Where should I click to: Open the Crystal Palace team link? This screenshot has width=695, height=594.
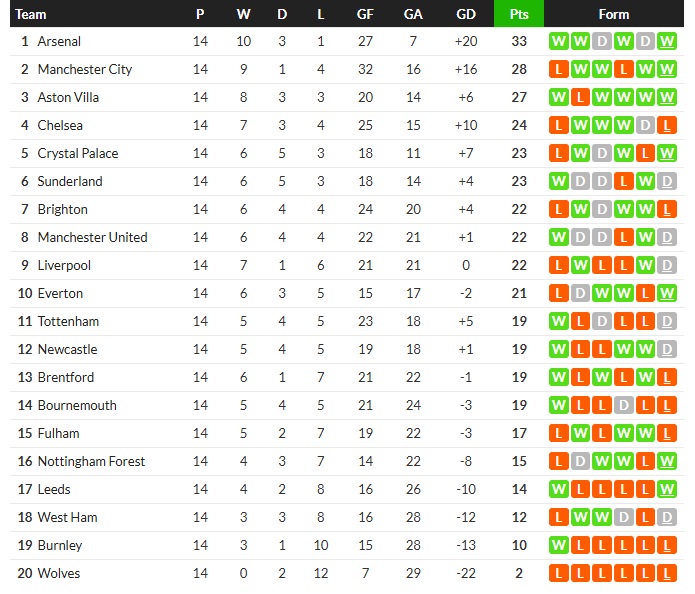click(x=78, y=154)
